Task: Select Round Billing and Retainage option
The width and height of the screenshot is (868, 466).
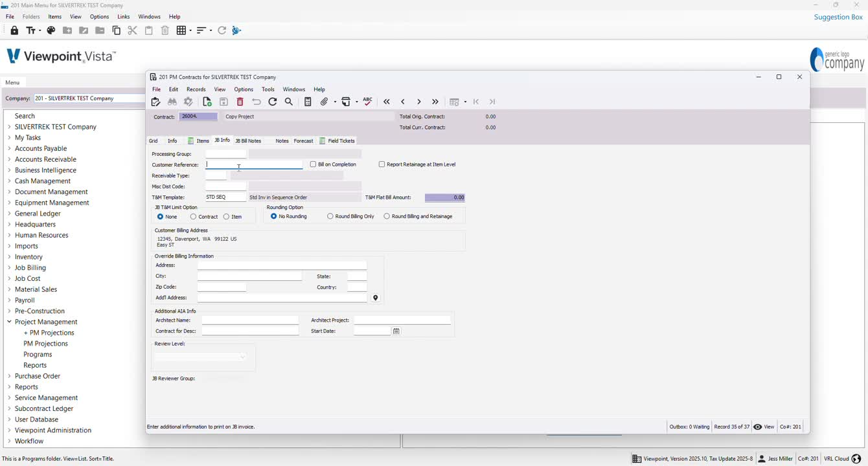Action: click(x=387, y=216)
